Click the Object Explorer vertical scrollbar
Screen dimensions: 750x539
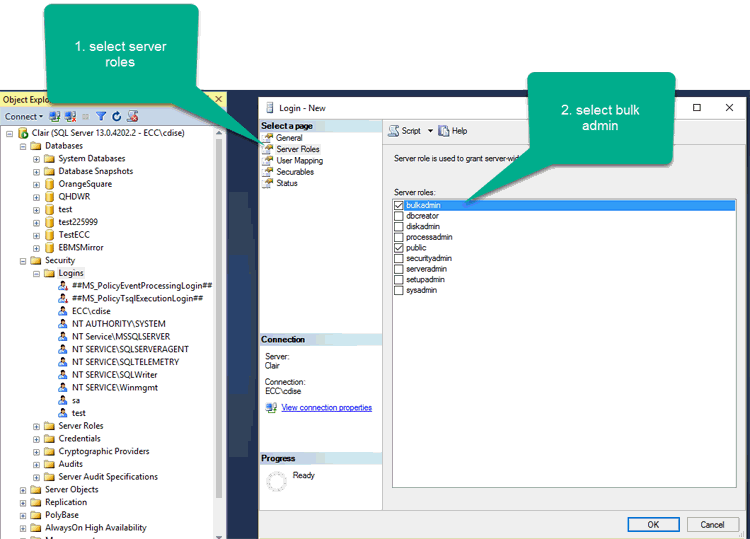click(219, 300)
